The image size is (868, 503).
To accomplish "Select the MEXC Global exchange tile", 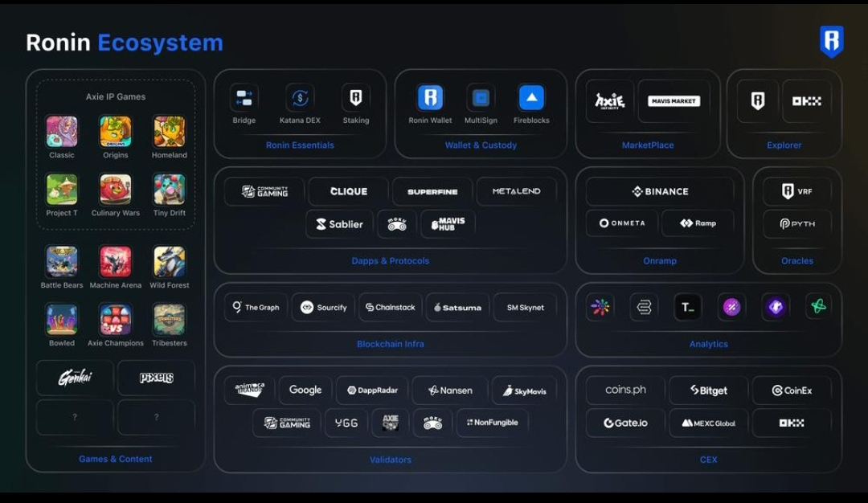I will (709, 423).
